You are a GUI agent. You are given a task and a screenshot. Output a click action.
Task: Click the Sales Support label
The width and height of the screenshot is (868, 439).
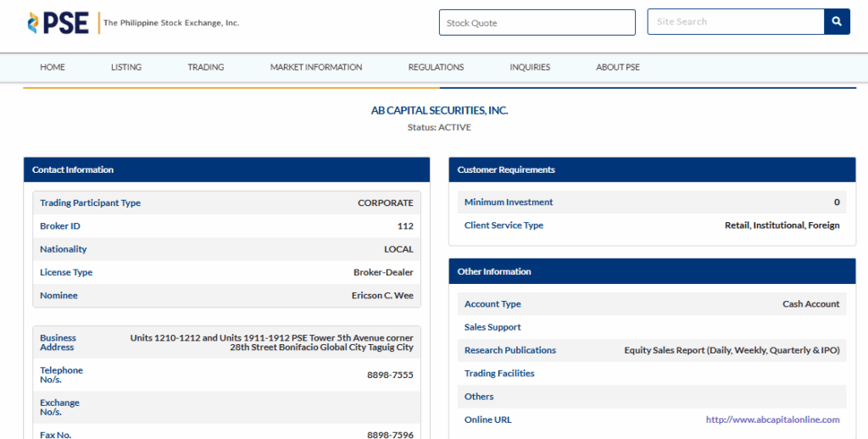492,327
